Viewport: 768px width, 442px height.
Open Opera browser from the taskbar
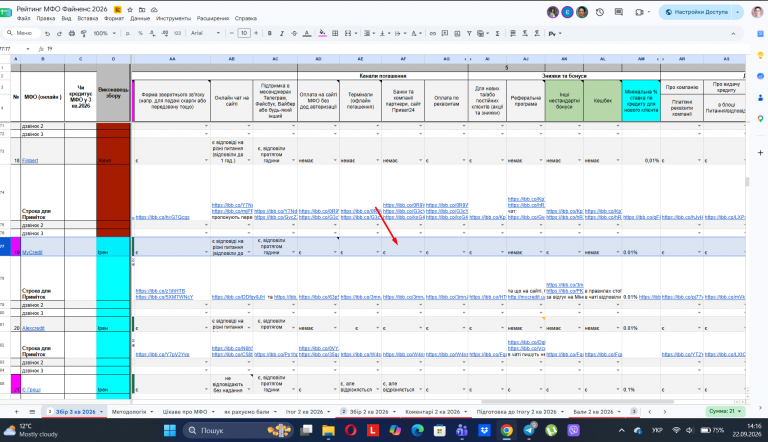click(350, 430)
